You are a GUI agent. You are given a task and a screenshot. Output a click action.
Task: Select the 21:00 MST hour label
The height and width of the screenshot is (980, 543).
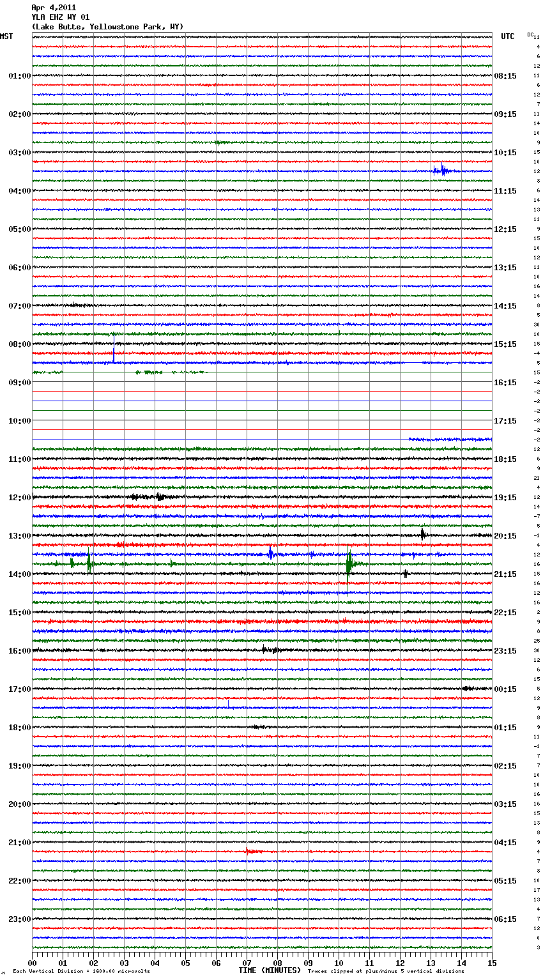(19, 843)
